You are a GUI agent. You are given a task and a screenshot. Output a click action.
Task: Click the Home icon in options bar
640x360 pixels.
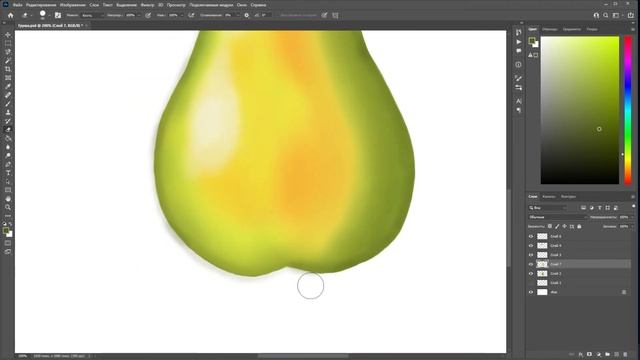coord(11,15)
